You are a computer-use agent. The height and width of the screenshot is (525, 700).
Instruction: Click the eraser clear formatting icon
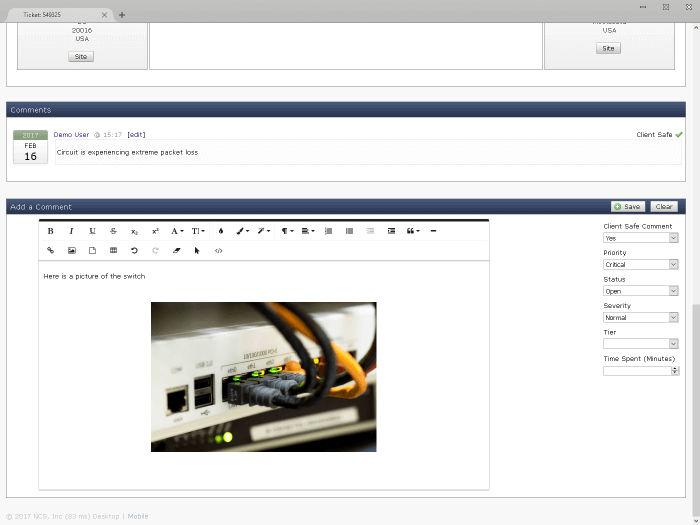[x=176, y=251]
